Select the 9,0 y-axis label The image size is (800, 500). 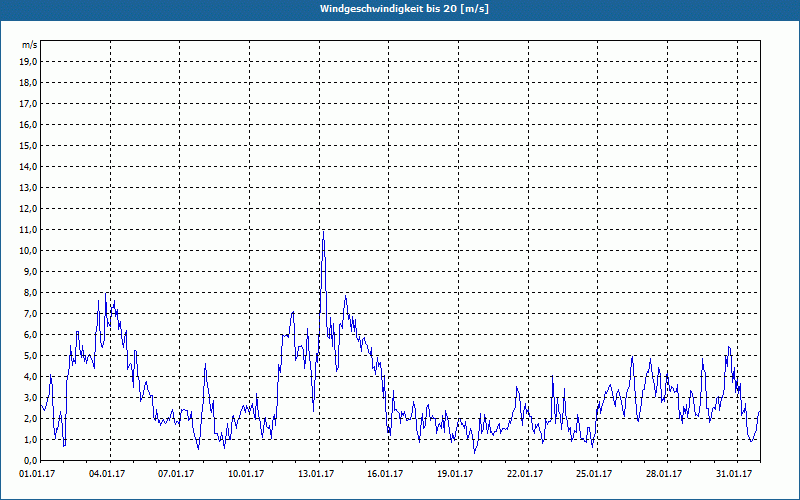tap(30, 271)
